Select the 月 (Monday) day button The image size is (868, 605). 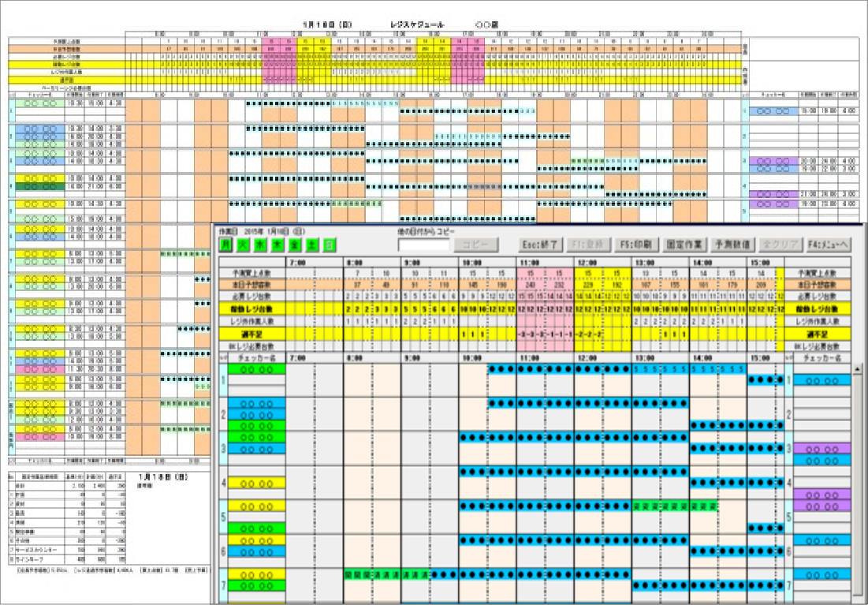[225, 245]
